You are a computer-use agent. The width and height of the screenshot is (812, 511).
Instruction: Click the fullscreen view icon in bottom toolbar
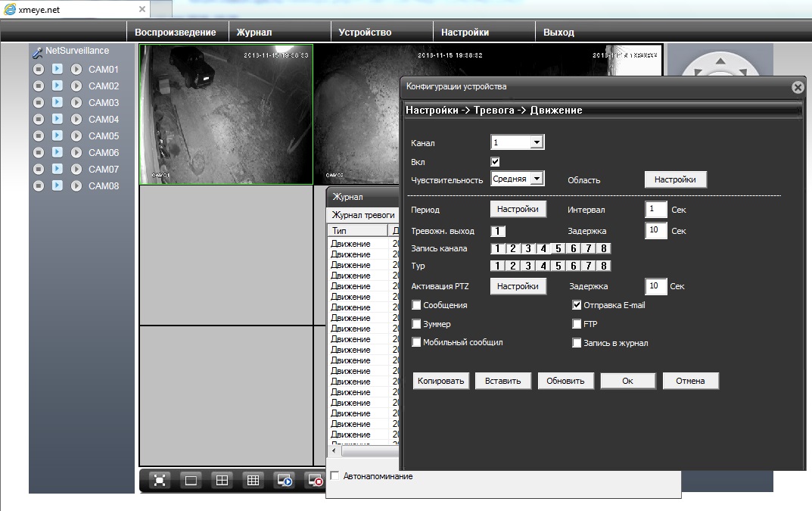pos(160,480)
